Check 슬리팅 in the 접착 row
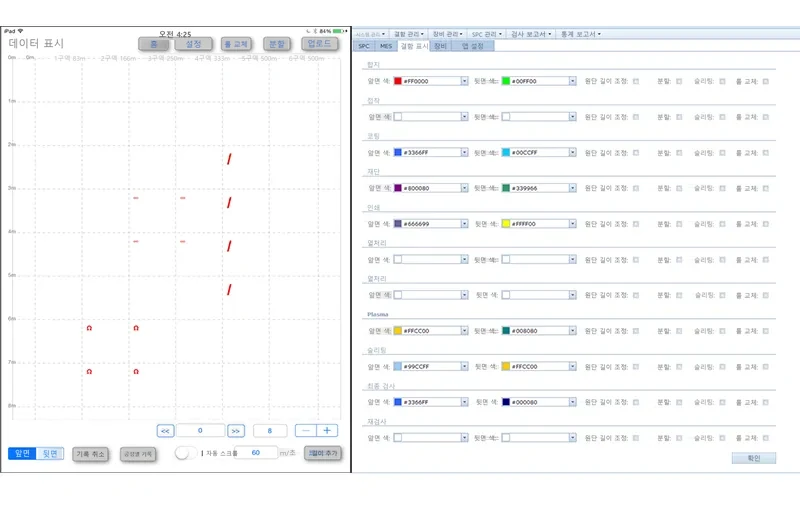This screenshot has width=800, height=510. click(722, 117)
